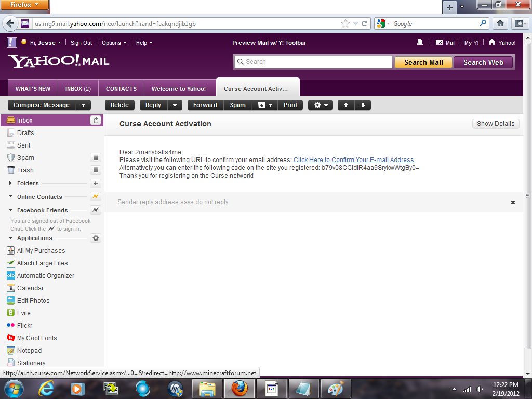Switch to the CONTACTS tab

click(121, 88)
